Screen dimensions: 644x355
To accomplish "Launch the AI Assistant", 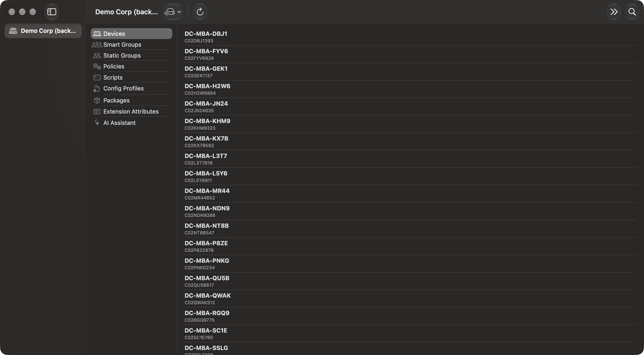I will click(132, 123).
